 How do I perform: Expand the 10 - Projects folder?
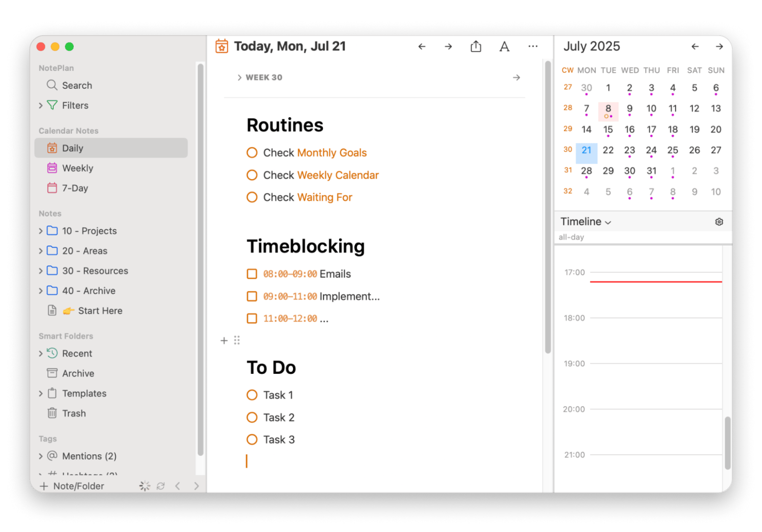click(x=41, y=231)
